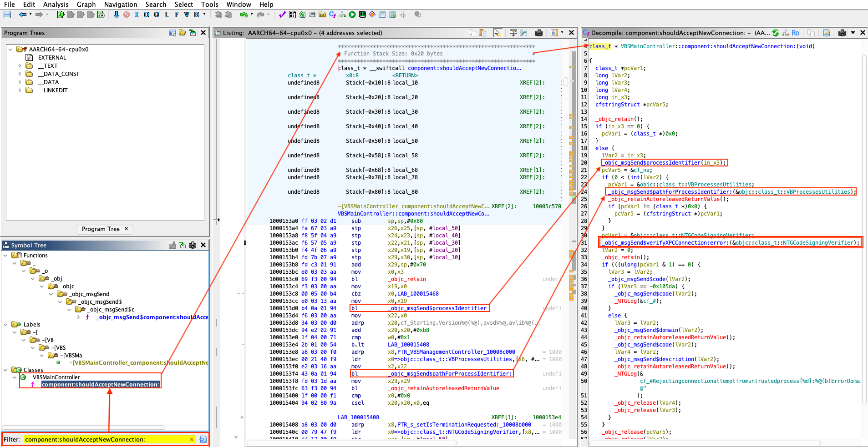Toggle Decompile edit signature pencil icon

(827, 33)
